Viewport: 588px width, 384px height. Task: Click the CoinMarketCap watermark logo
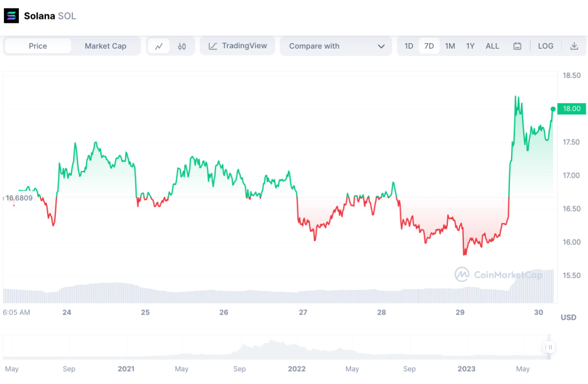click(x=462, y=274)
